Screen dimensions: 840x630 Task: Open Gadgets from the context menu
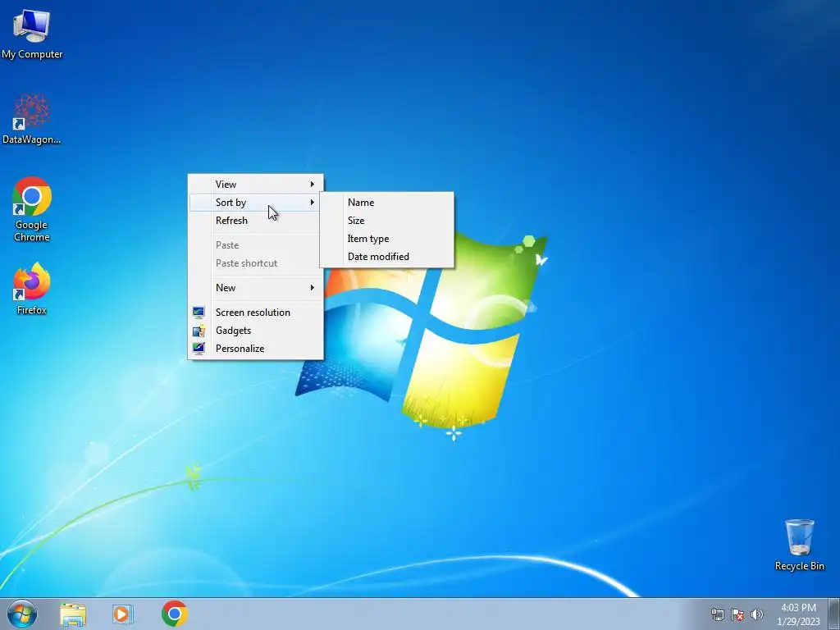pyautogui.click(x=256, y=331)
